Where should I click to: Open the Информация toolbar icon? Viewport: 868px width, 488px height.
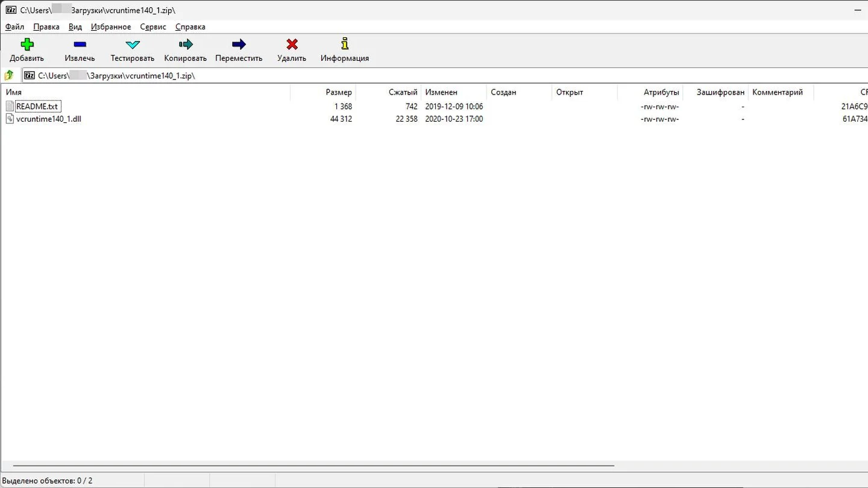coord(345,43)
